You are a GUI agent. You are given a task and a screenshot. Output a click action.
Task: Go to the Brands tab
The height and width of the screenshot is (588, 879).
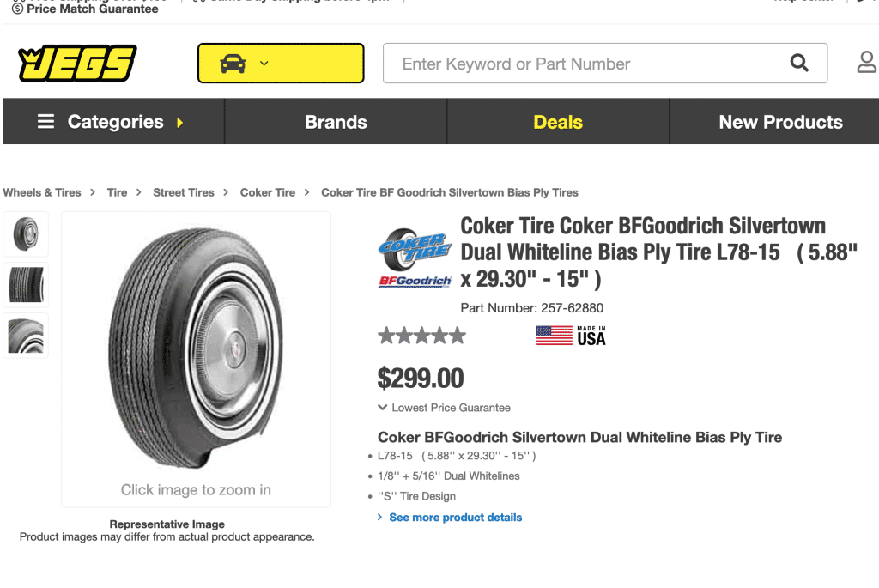(x=336, y=122)
